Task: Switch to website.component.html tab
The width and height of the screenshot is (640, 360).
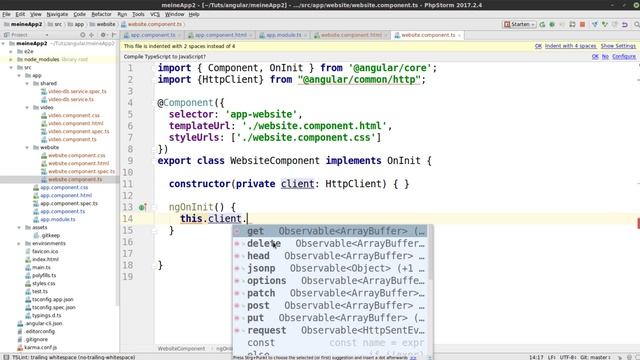Action: pos(351,36)
